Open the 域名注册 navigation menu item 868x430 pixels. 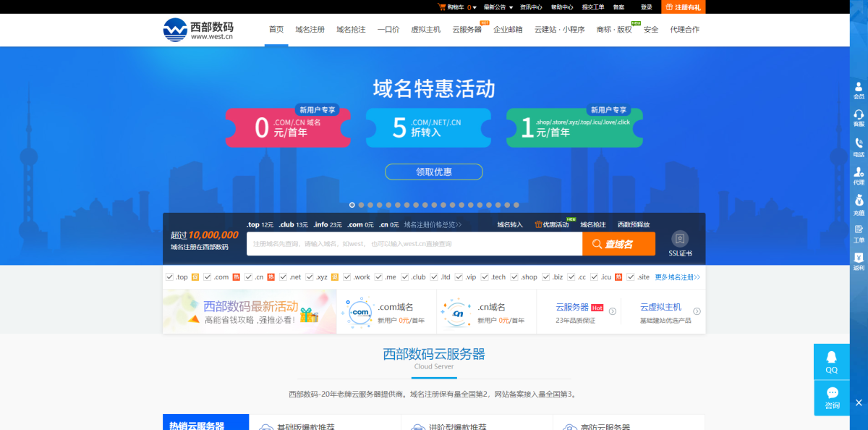[310, 30]
